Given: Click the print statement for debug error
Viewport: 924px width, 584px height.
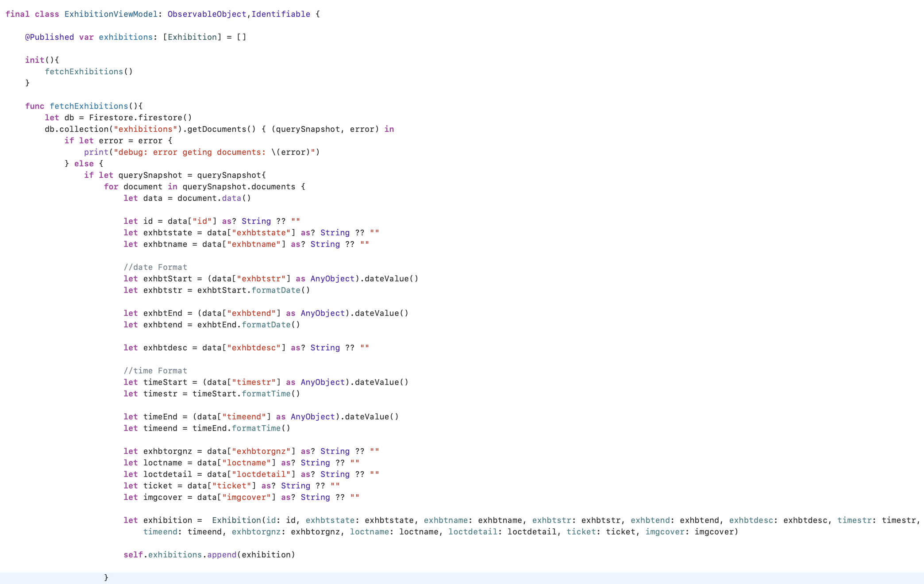Looking at the screenshot, I should (x=96, y=152).
